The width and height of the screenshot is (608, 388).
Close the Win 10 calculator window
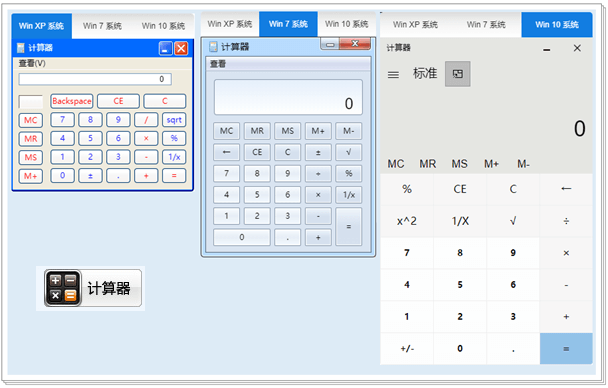577,48
